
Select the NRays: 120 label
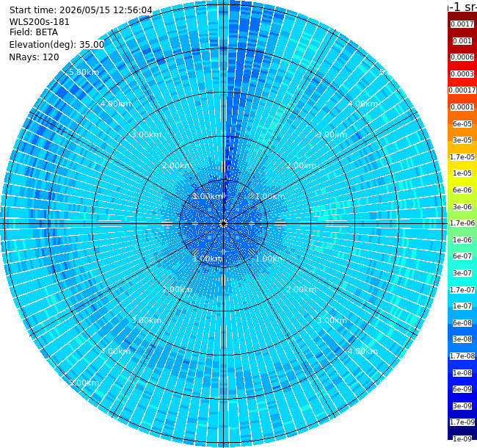pyautogui.click(x=34, y=57)
